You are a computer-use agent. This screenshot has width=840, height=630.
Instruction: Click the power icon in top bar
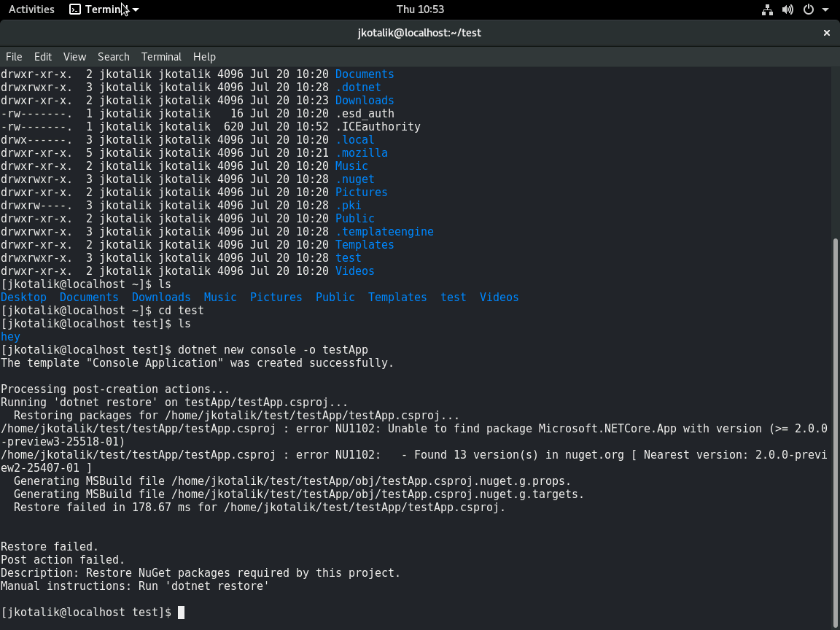(x=807, y=9)
